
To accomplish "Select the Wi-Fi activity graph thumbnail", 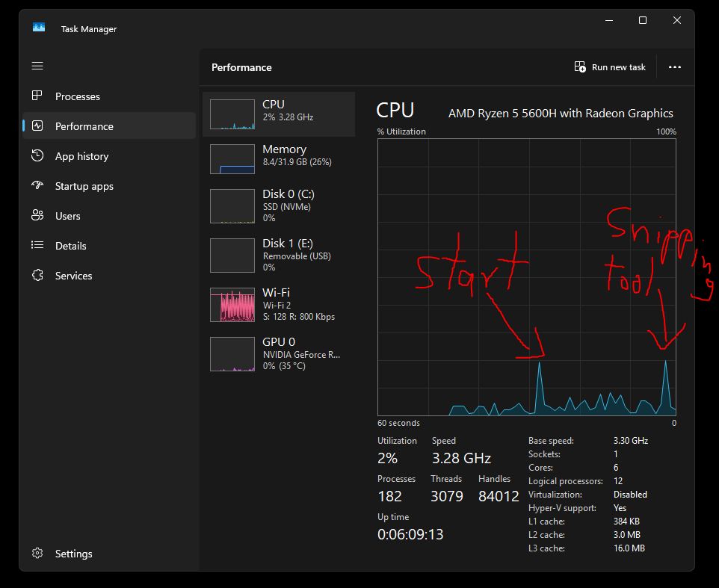I will pyautogui.click(x=232, y=305).
